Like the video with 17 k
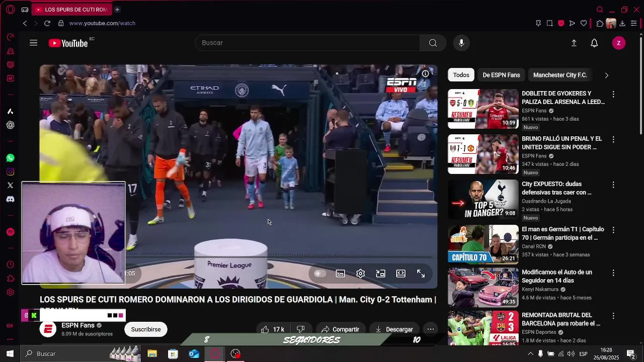 pyautogui.click(x=273, y=329)
